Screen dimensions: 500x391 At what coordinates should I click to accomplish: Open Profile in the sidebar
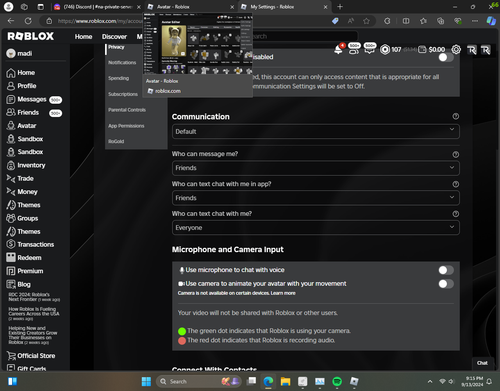click(x=21, y=86)
